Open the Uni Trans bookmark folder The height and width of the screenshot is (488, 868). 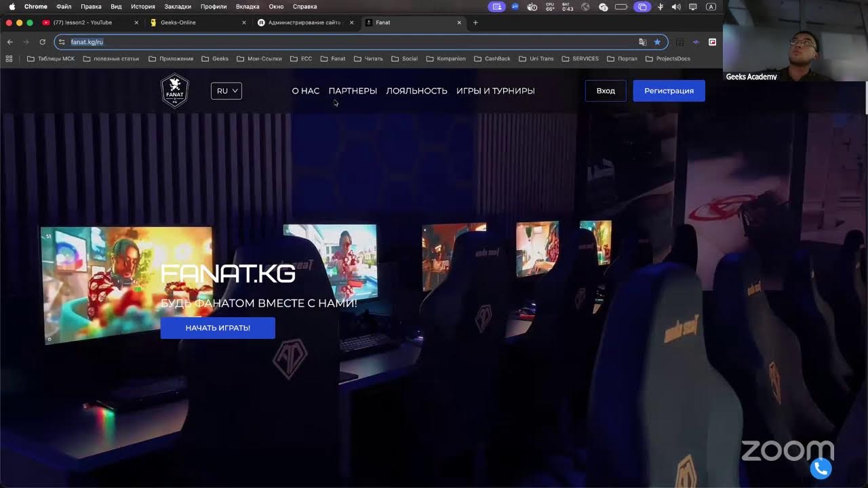point(536,59)
